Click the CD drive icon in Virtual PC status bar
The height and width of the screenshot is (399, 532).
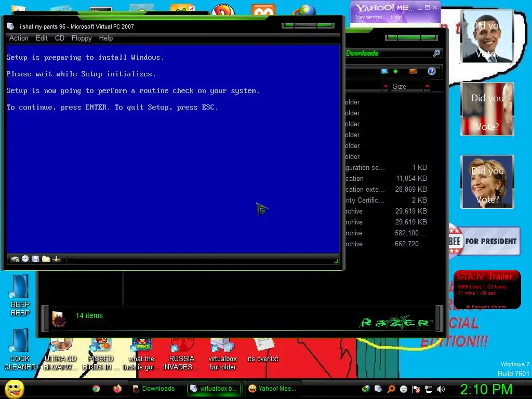coord(25,259)
